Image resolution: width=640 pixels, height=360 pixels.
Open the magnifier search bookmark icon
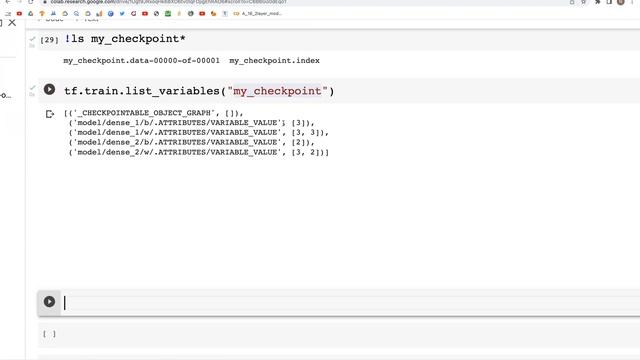tap(76, 13)
